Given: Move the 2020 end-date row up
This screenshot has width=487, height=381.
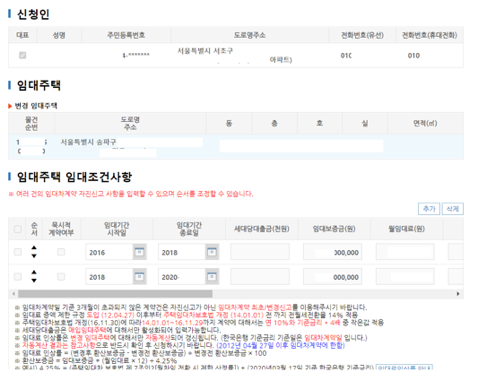Looking at the screenshot, I should click(x=34, y=272).
